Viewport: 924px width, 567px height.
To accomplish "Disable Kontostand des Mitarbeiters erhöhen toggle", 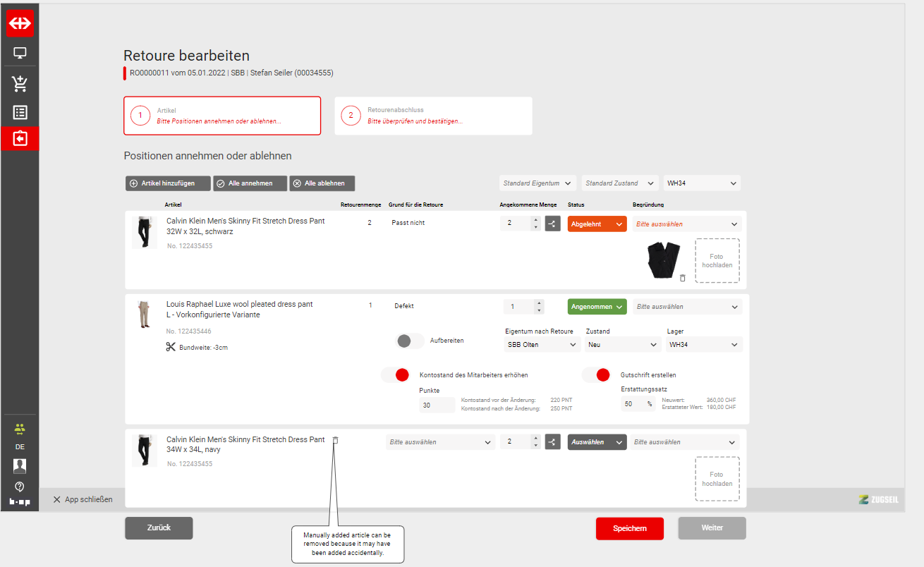I will click(x=395, y=375).
